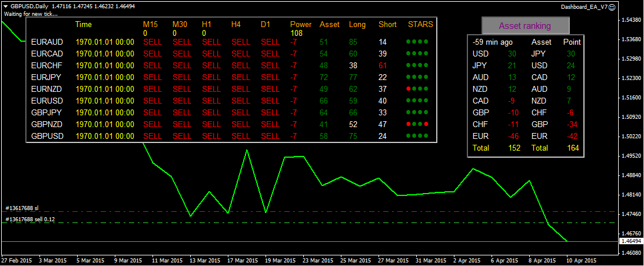Open the chart menu triangle before GBPUSD,Daily

point(6,6)
